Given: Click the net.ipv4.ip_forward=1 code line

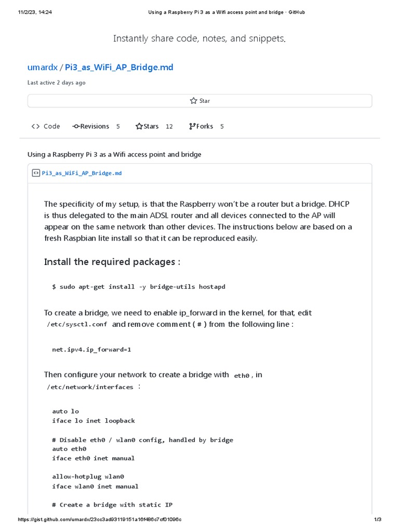Looking at the screenshot, I should coord(91,350).
